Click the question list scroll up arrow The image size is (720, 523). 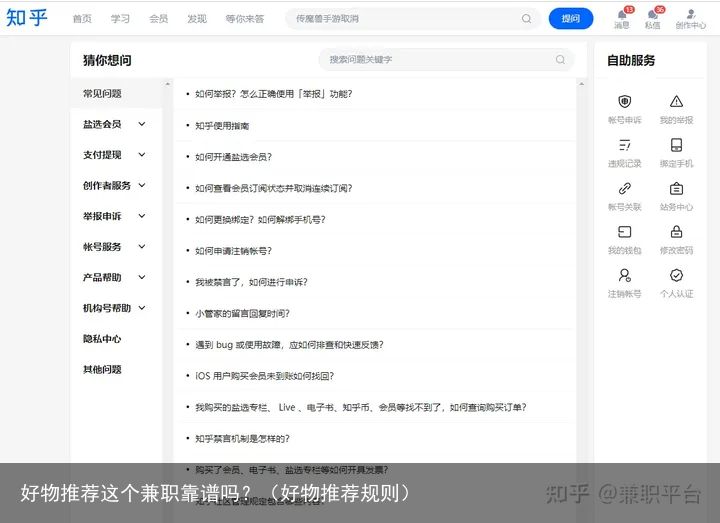(581, 84)
